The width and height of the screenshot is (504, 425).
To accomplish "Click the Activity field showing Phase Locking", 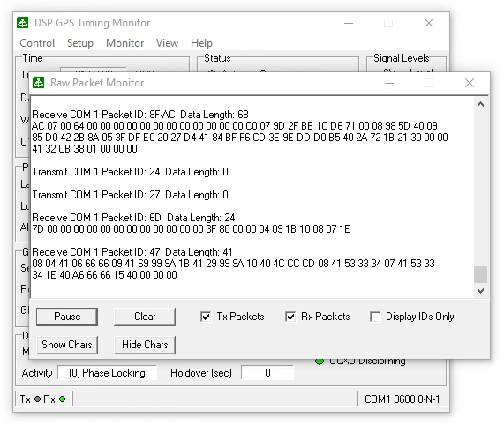I will (107, 373).
